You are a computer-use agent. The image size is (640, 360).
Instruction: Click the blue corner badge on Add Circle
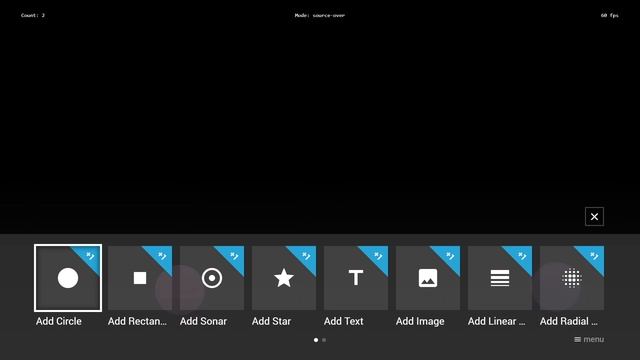click(x=90, y=257)
